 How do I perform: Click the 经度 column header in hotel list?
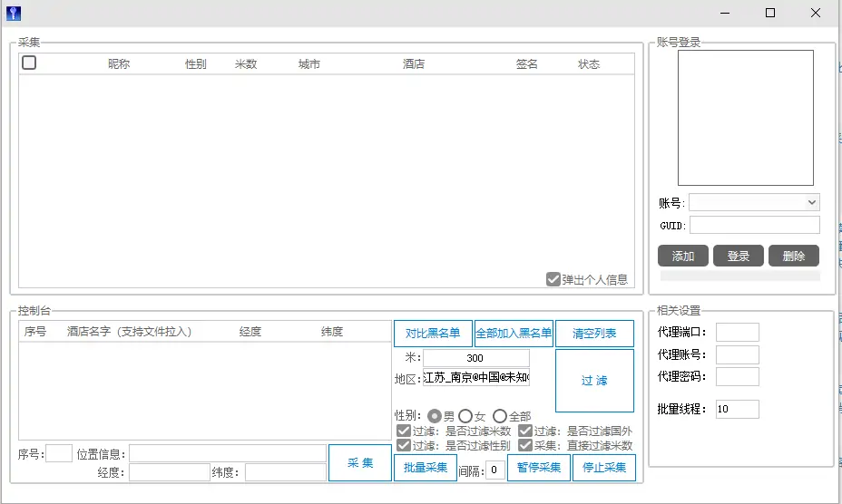click(x=250, y=332)
